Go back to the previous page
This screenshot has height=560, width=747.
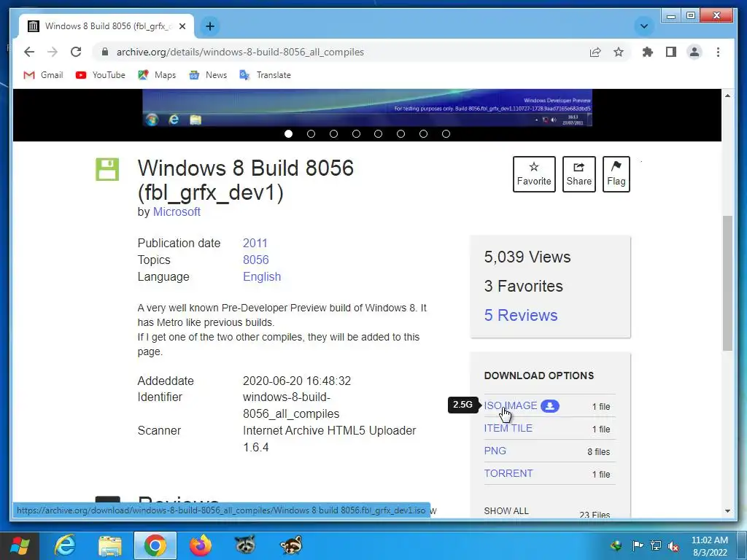(29, 52)
